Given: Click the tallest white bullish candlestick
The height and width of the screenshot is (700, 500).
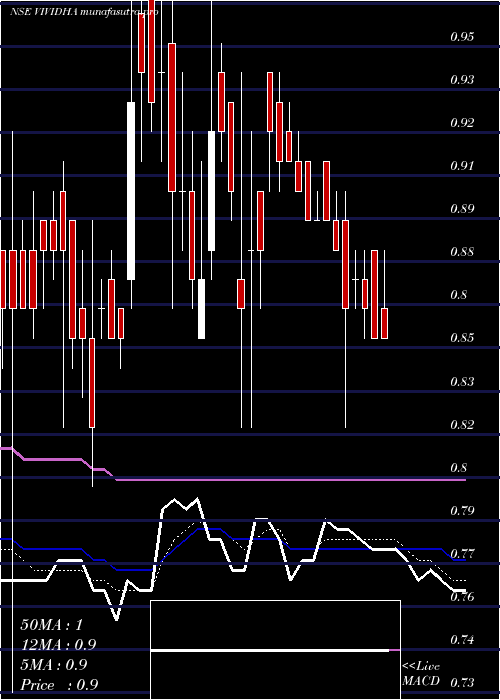Looking at the screenshot, I should 131,191.
